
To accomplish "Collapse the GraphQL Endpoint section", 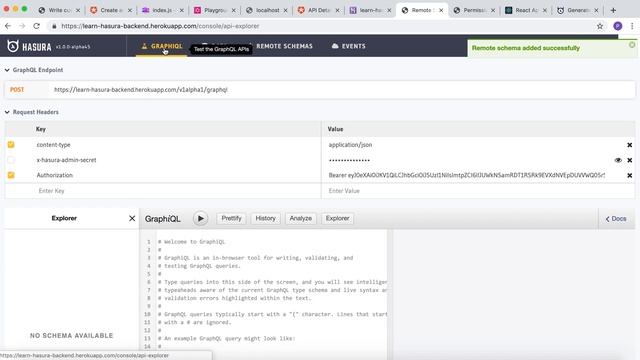I will coord(7,70).
